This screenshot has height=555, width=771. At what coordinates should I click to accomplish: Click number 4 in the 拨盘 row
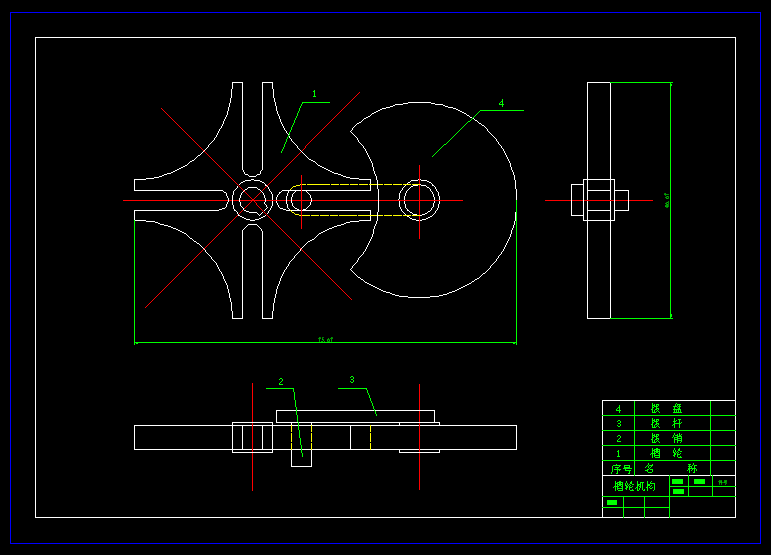coord(619,409)
